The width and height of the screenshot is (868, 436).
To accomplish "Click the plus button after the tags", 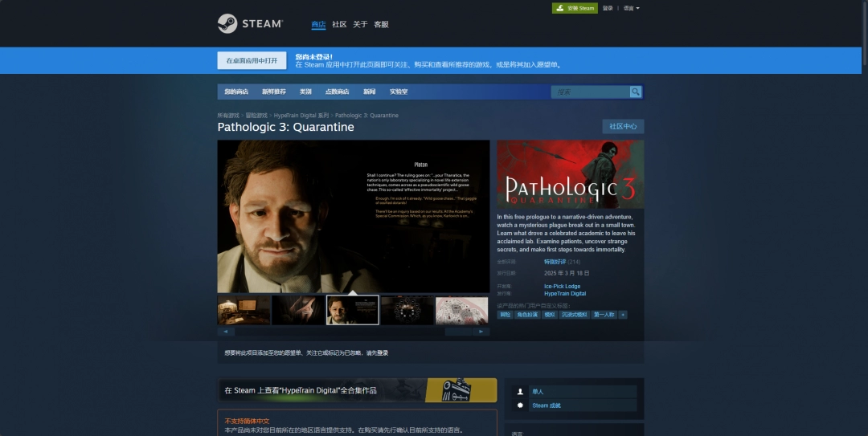I will [x=623, y=314].
